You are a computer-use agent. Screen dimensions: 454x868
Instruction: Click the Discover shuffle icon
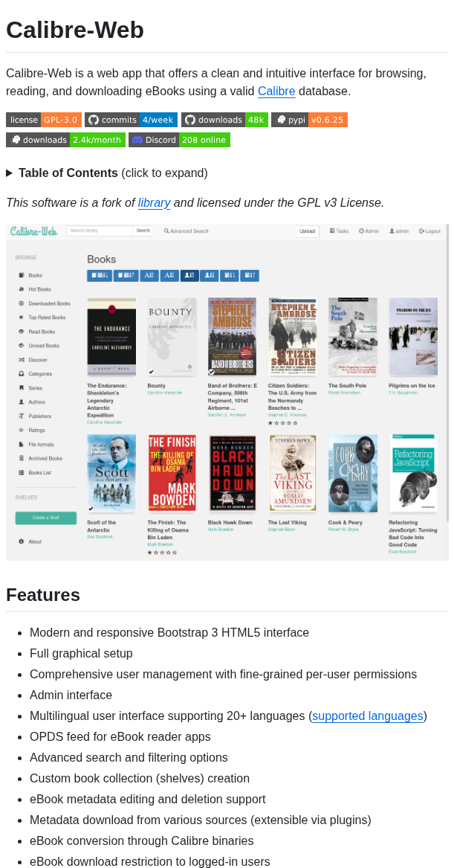click(22, 360)
